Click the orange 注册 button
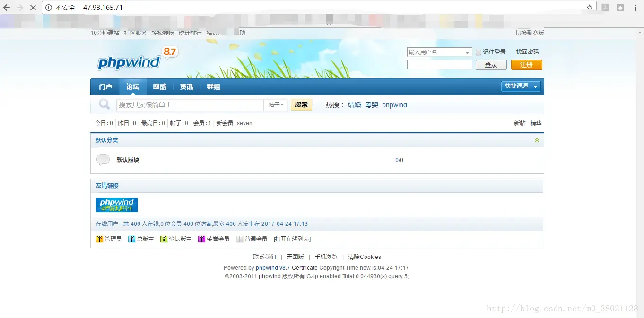This screenshot has height=318, width=644. [x=526, y=65]
